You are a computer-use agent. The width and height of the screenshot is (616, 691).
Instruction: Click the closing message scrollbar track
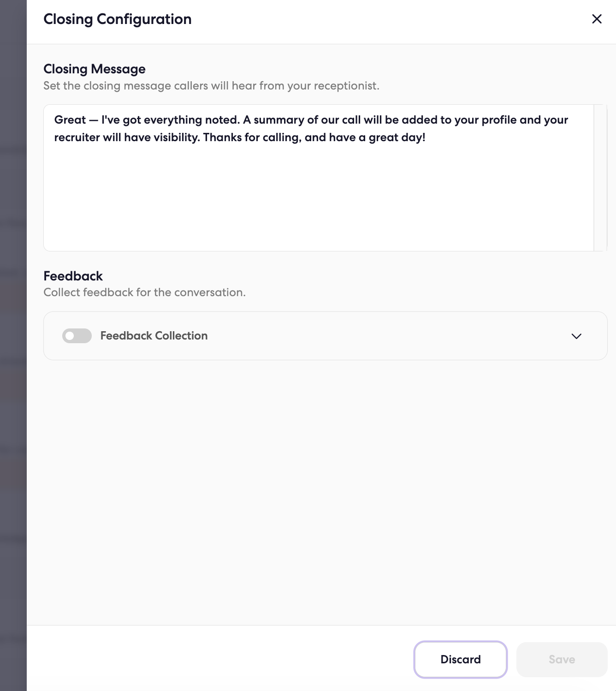tap(600, 178)
